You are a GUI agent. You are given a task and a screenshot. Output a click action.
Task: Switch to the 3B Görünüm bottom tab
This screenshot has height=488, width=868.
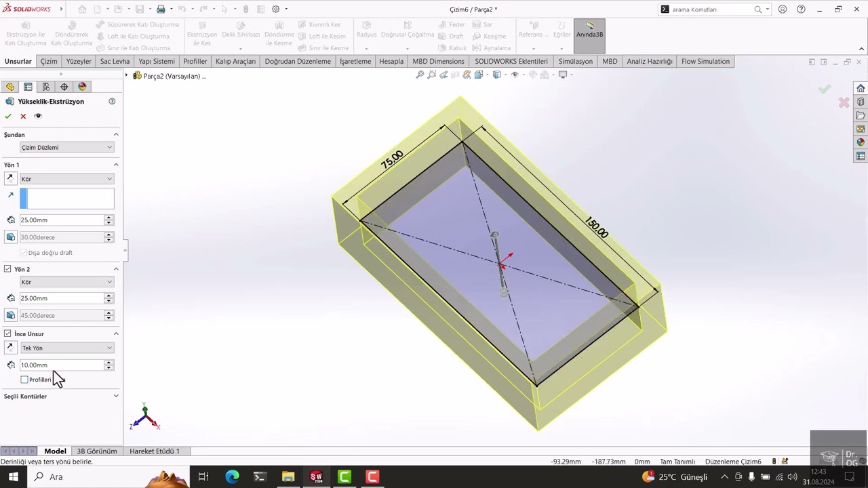(x=97, y=451)
